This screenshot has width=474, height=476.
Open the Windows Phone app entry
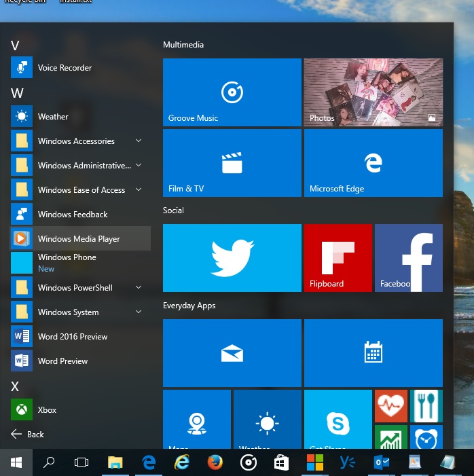pyautogui.click(x=80, y=263)
